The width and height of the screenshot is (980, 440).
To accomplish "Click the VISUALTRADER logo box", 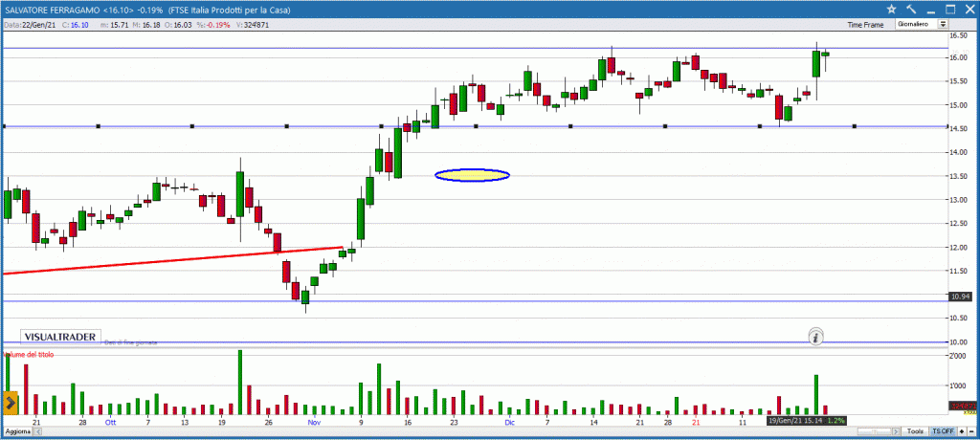I will pyautogui.click(x=60, y=337).
